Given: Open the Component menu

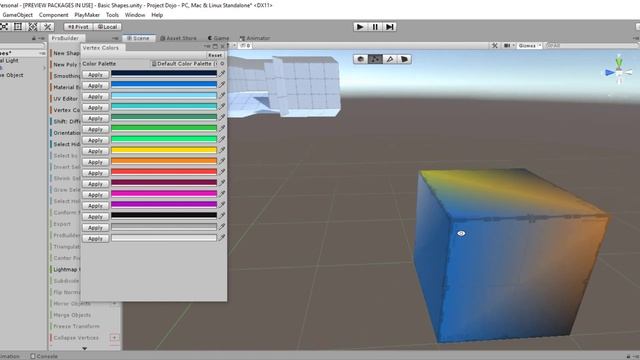Looking at the screenshot, I should tap(53, 15).
